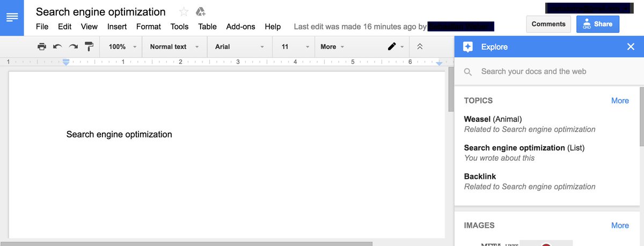Click the document title Search engine optimization
Viewport: 644px width, 246px height.
(101, 12)
